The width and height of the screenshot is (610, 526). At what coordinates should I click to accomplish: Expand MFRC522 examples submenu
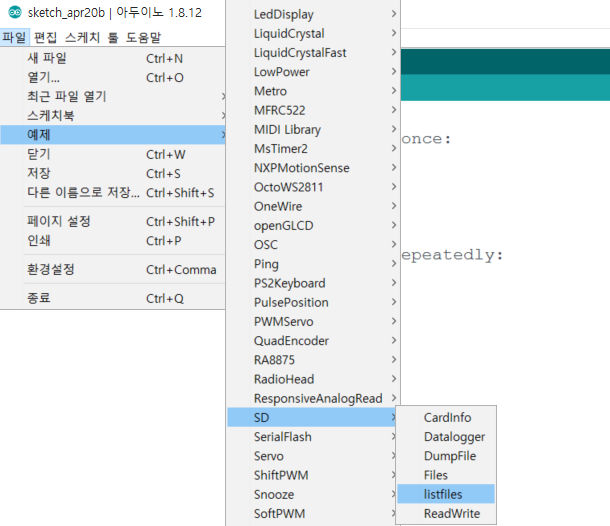tap(313, 110)
